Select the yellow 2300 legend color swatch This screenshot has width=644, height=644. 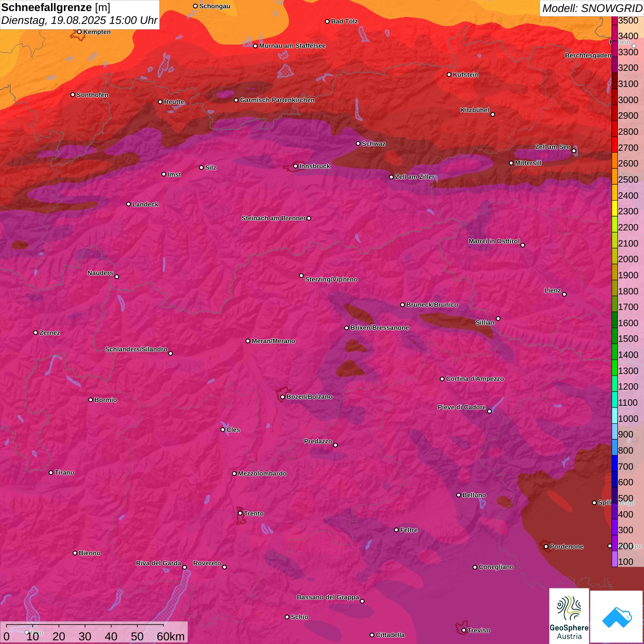(615, 208)
